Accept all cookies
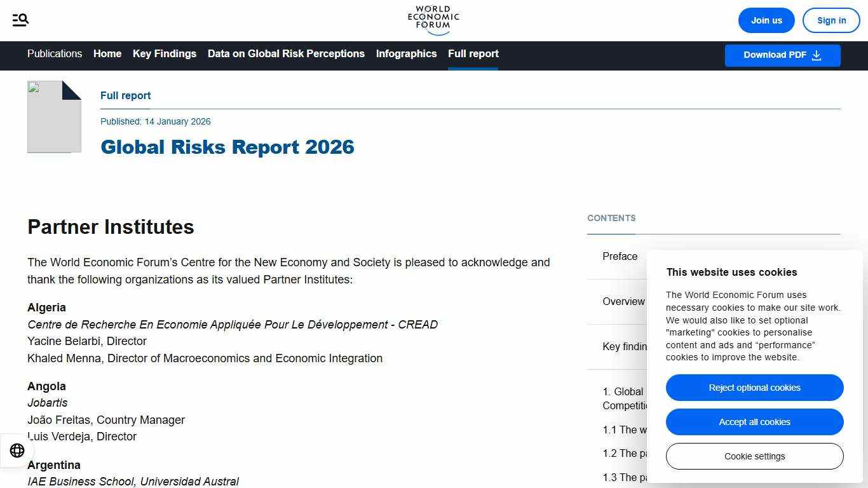Image resolution: width=868 pixels, height=488 pixels. tap(754, 422)
